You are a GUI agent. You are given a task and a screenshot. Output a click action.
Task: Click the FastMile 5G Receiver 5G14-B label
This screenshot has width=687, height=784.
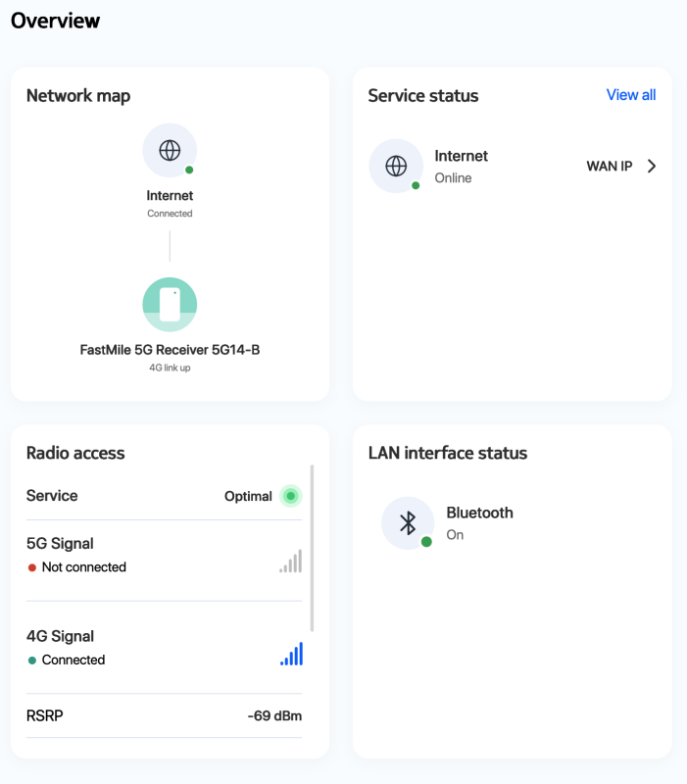pyautogui.click(x=170, y=349)
